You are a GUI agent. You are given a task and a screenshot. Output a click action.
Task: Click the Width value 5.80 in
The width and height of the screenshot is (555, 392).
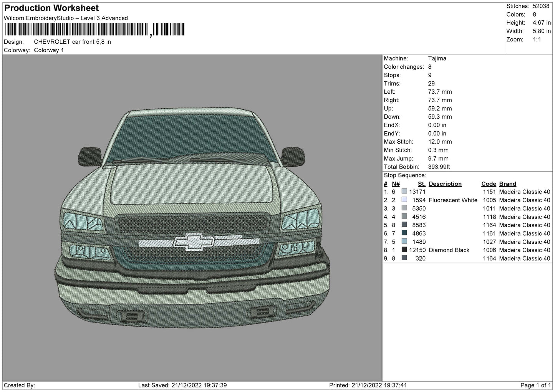click(542, 31)
